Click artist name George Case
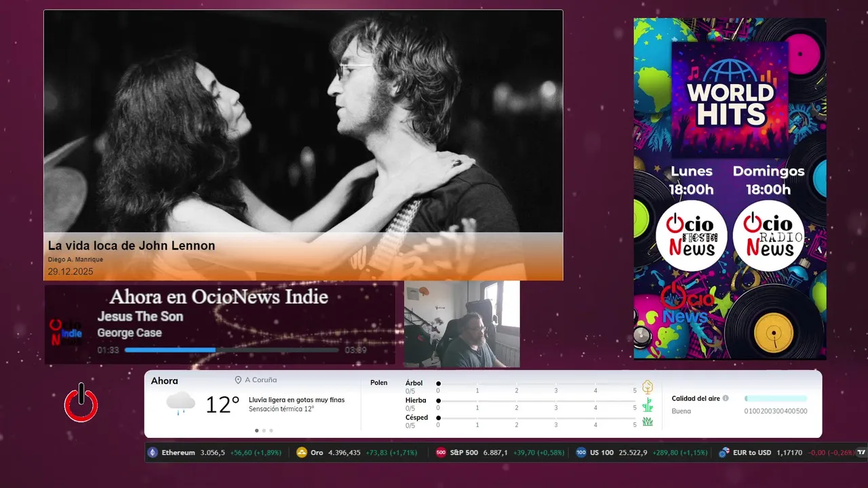 click(130, 333)
